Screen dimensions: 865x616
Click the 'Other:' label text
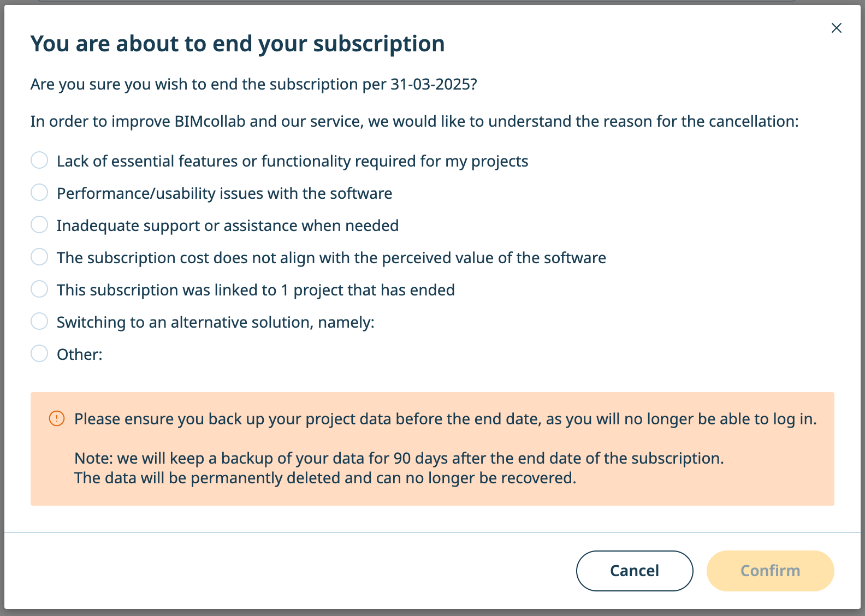click(80, 354)
